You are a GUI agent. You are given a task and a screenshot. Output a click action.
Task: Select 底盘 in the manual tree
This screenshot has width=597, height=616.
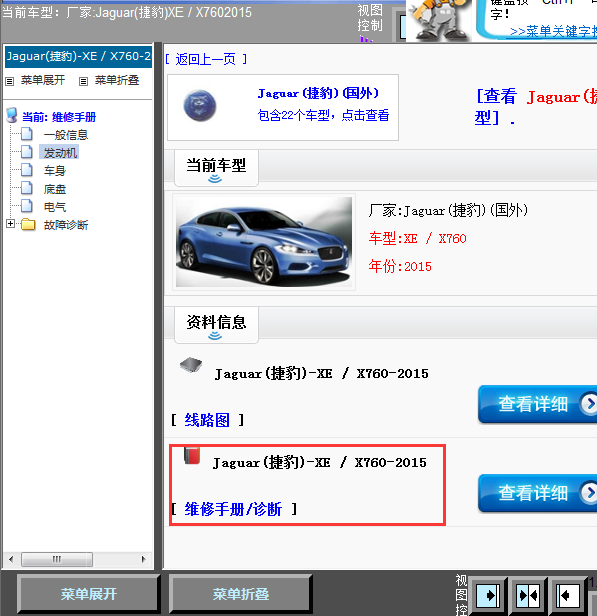point(55,189)
